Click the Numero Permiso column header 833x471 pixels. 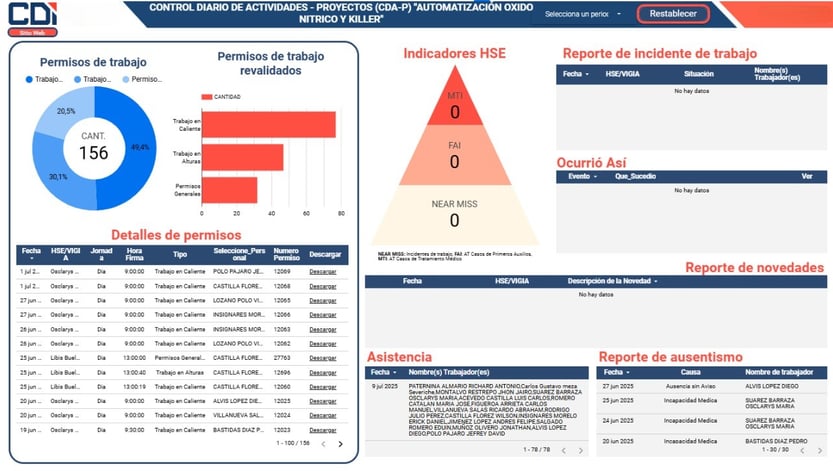point(286,254)
